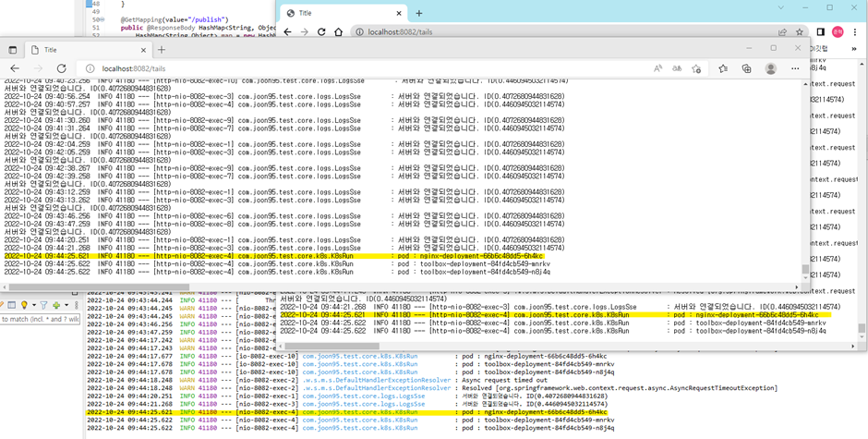
Task: Click the IDE lightbulb icon
Action: [x=24, y=305]
